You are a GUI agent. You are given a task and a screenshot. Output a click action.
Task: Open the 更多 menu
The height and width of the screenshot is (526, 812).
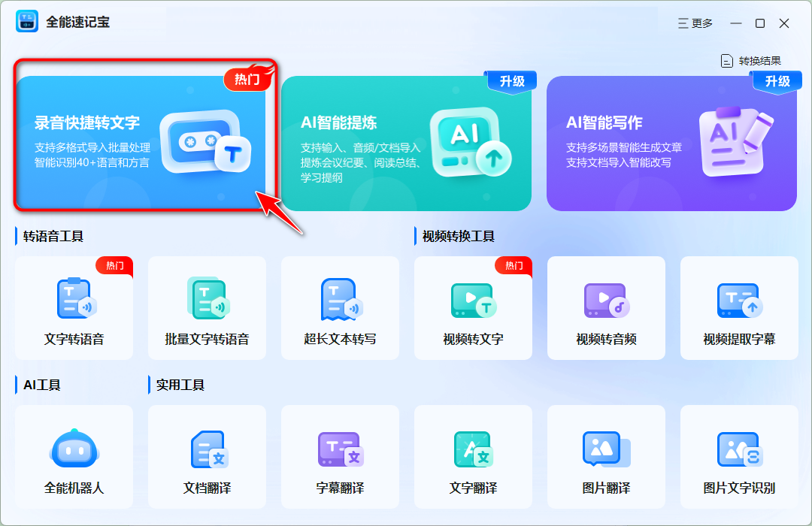695,23
